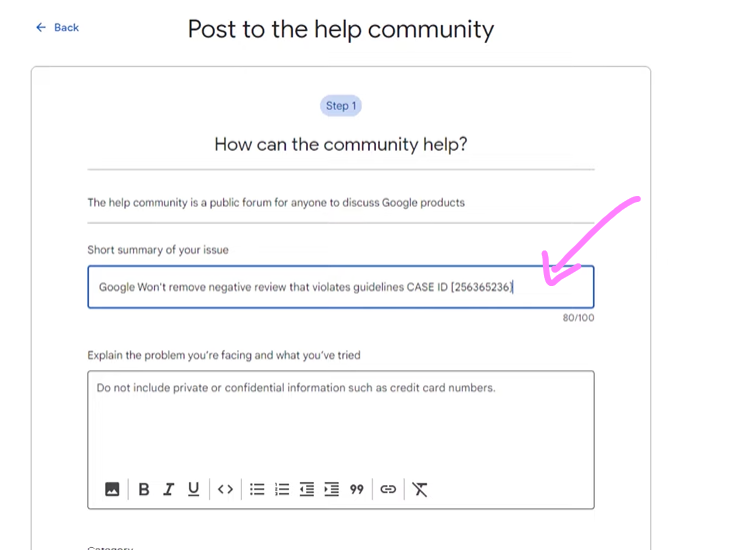Toggle underline formatting

point(194,489)
